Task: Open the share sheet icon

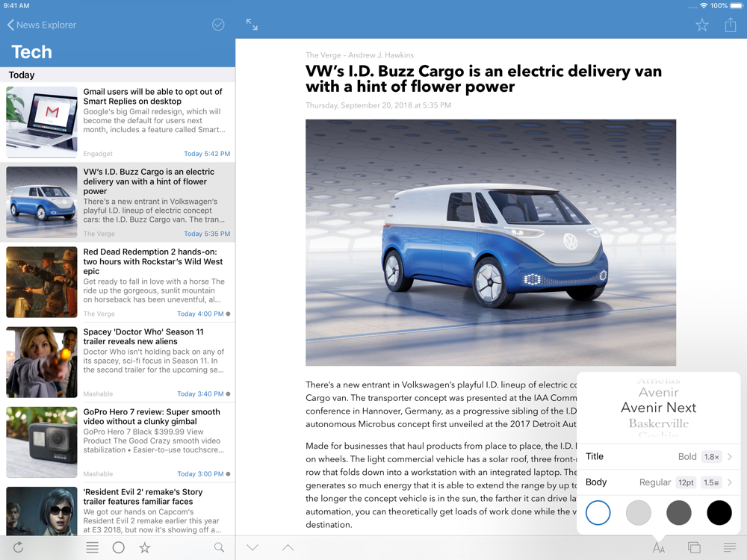Action: (731, 25)
